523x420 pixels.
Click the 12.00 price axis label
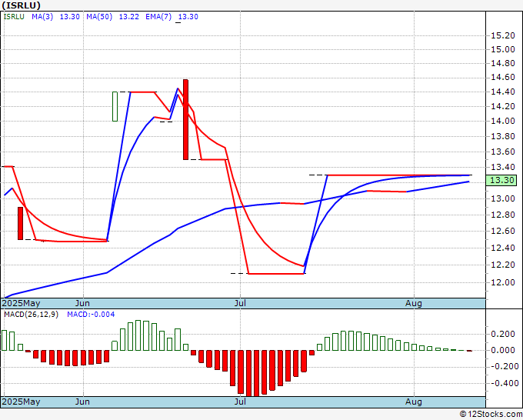coord(503,282)
